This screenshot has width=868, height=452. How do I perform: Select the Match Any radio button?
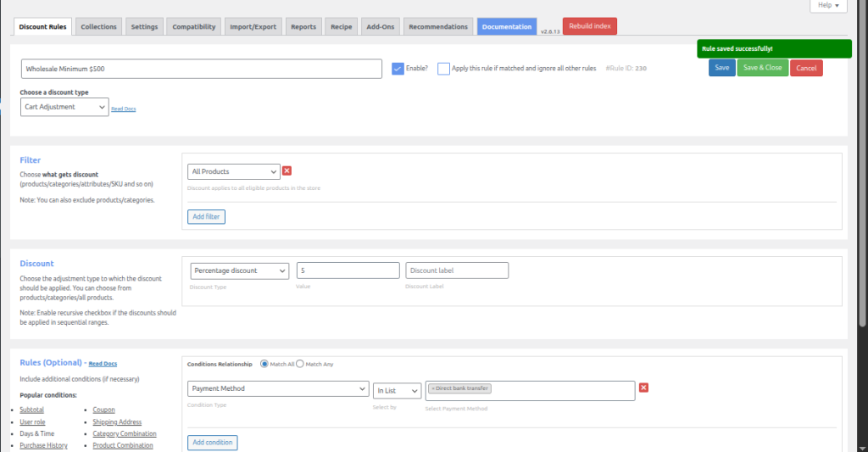click(x=300, y=364)
